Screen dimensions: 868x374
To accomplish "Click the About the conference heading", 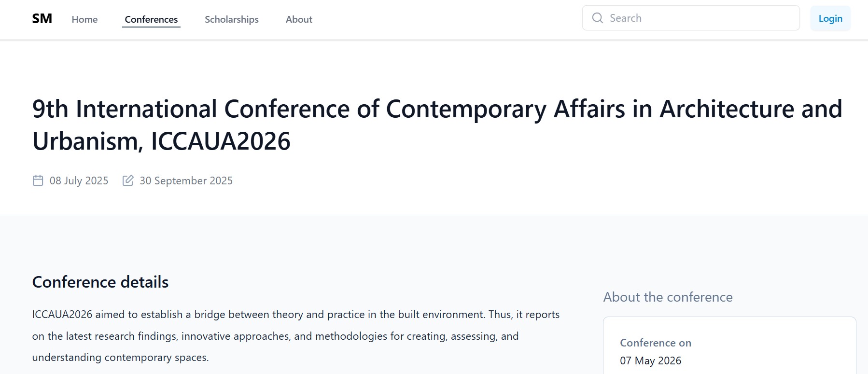I will point(668,297).
